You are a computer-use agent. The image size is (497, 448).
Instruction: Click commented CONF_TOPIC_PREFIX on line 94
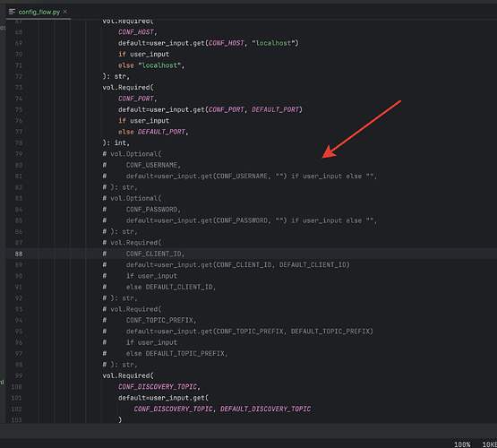pyautogui.click(x=159, y=320)
